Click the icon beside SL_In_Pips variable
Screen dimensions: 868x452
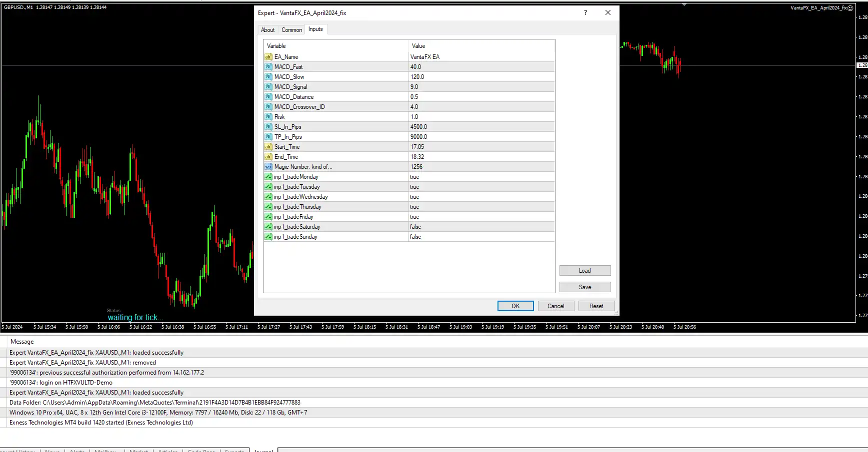click(268, 127)
